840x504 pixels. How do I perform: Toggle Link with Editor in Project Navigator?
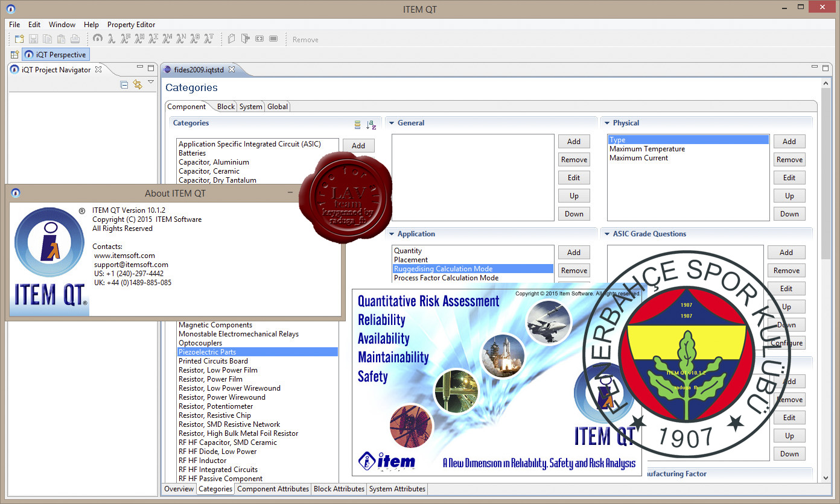point(138,85)
